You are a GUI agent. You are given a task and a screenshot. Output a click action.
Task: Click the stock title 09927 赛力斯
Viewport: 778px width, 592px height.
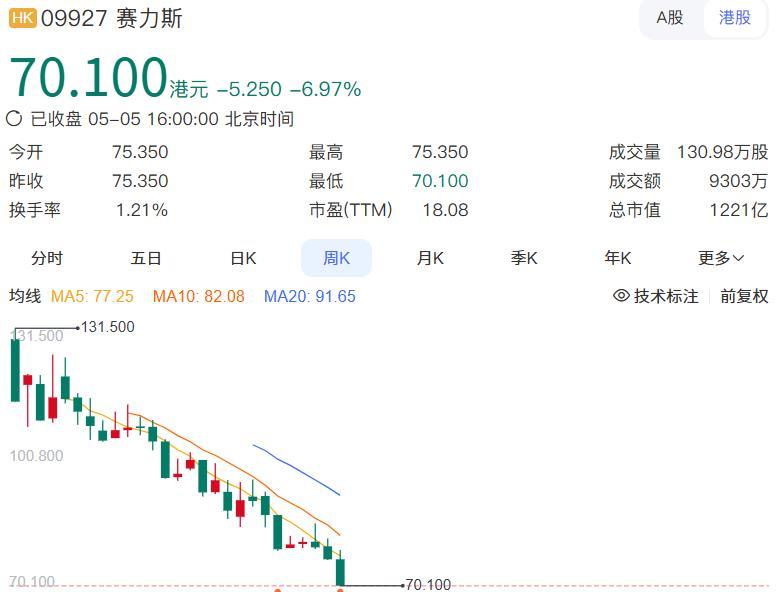pos(112,18)
